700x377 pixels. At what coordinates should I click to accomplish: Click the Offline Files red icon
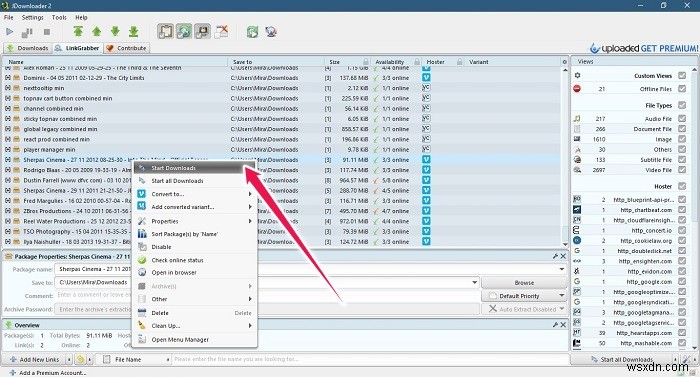click(x=577, y=88)
